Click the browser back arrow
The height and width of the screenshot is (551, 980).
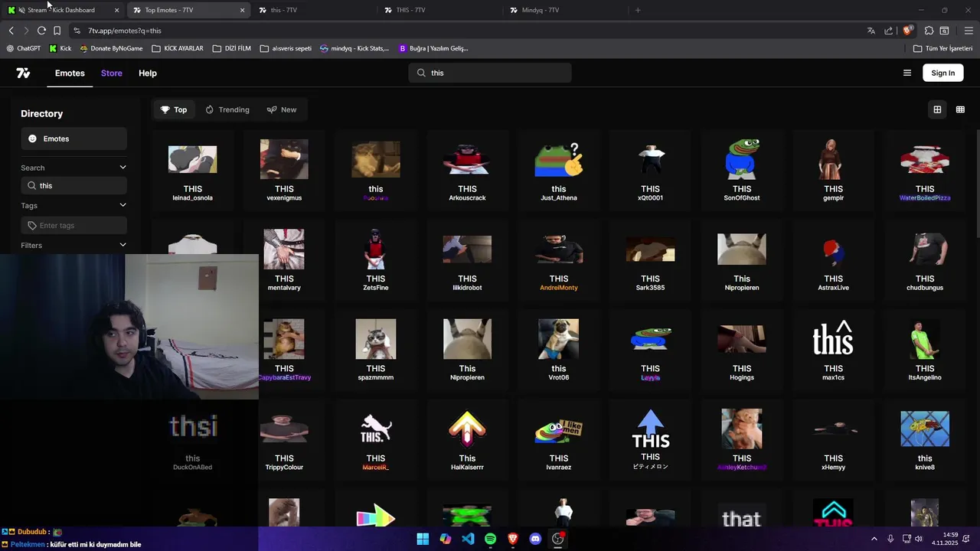(11, 31)
